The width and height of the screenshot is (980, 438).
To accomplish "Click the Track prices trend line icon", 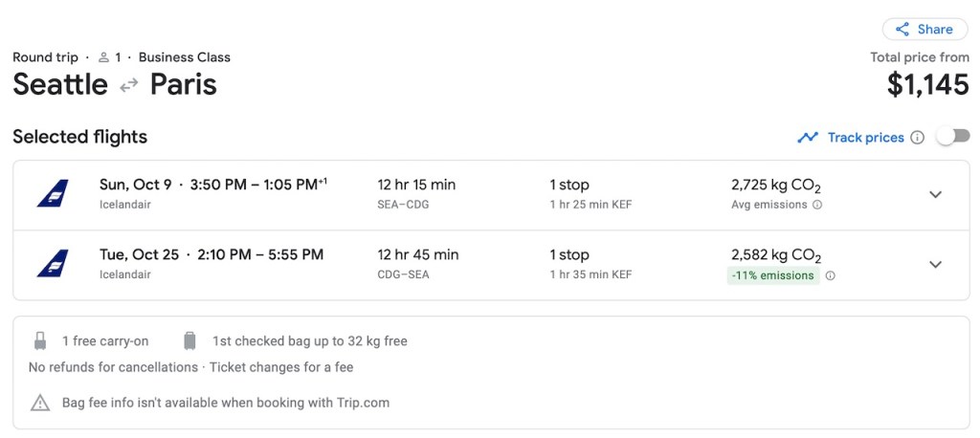I will (809, 138).
